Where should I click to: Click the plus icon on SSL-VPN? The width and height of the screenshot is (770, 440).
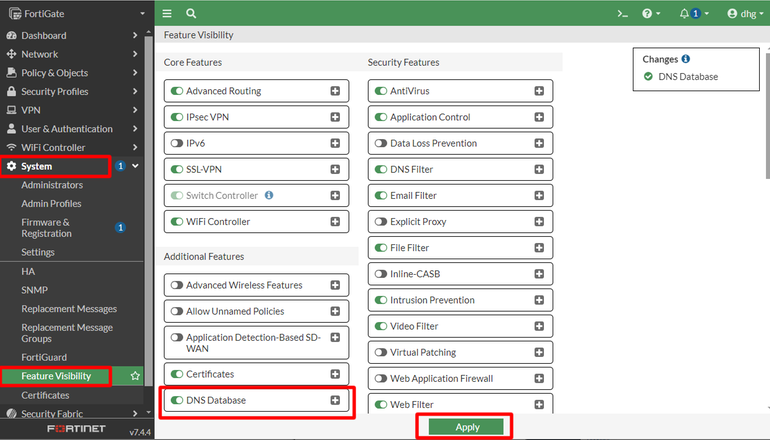pos(335,169)
